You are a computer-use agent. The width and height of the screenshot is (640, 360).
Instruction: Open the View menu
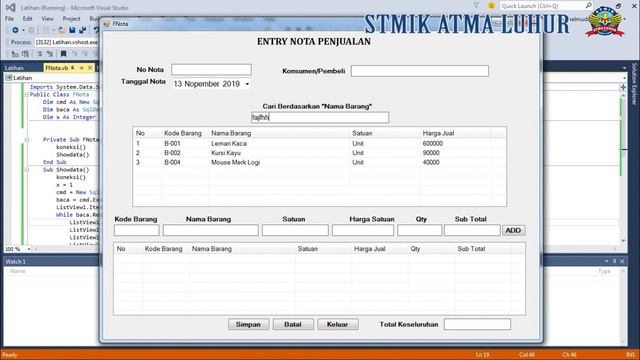coord(47,19)
